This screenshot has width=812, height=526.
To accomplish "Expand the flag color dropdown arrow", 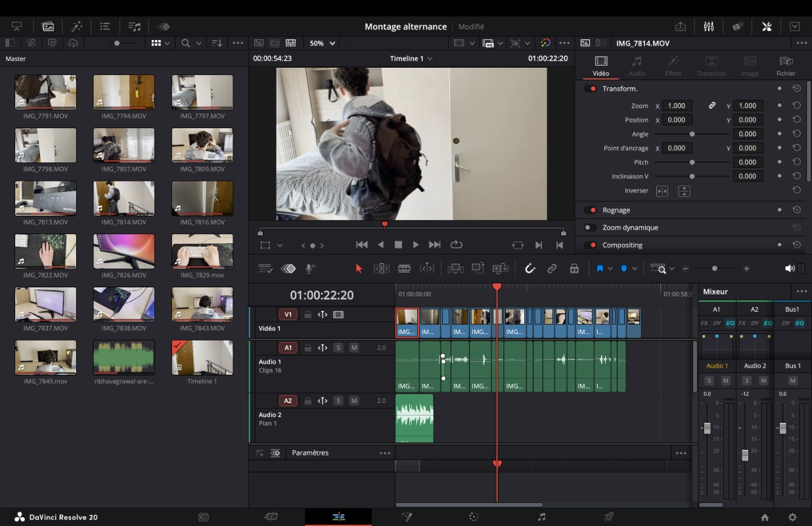I will [x=610, y=269].
